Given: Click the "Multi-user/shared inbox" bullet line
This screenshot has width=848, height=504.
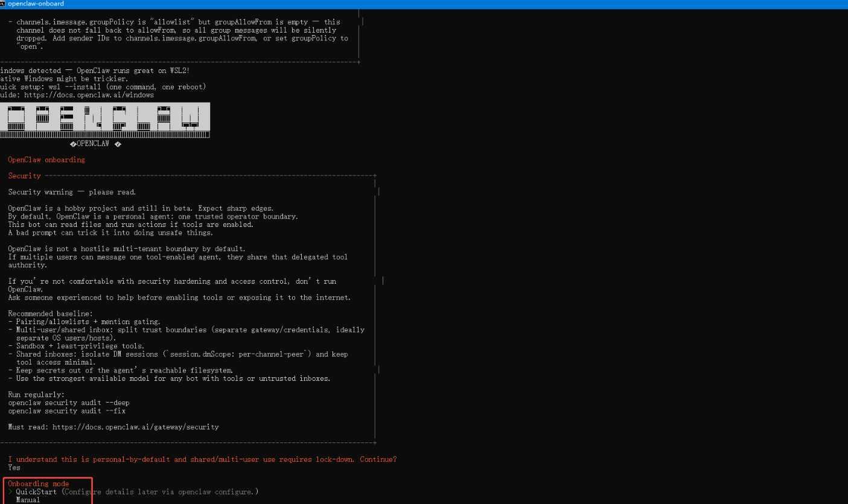Looking at the screenshot, I should (186, 330).
